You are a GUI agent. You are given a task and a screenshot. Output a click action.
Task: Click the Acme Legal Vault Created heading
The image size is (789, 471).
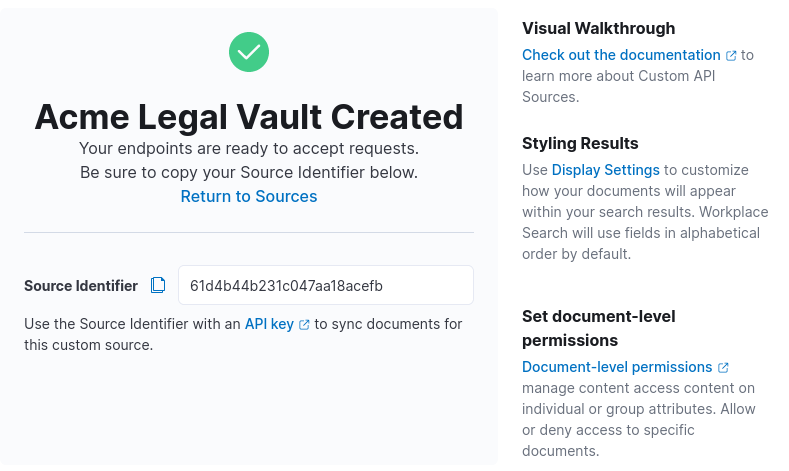[x=249, y=117]
